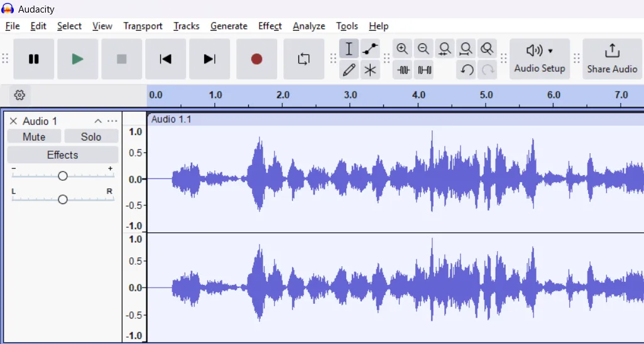Open the Effect menu
The image size is (644, 344).
click(x=270, y=26)
